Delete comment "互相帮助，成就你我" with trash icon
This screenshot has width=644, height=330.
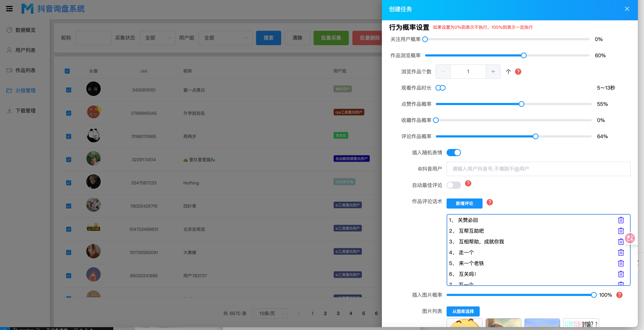[621, 241]
